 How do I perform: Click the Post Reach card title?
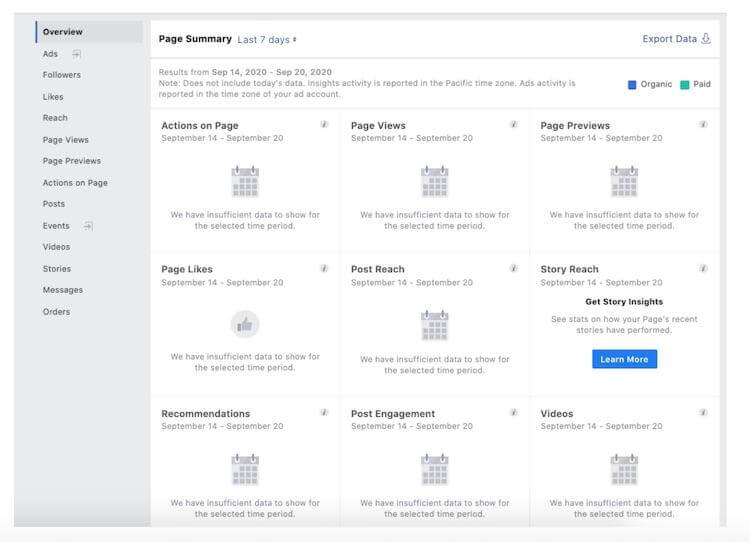377,269
